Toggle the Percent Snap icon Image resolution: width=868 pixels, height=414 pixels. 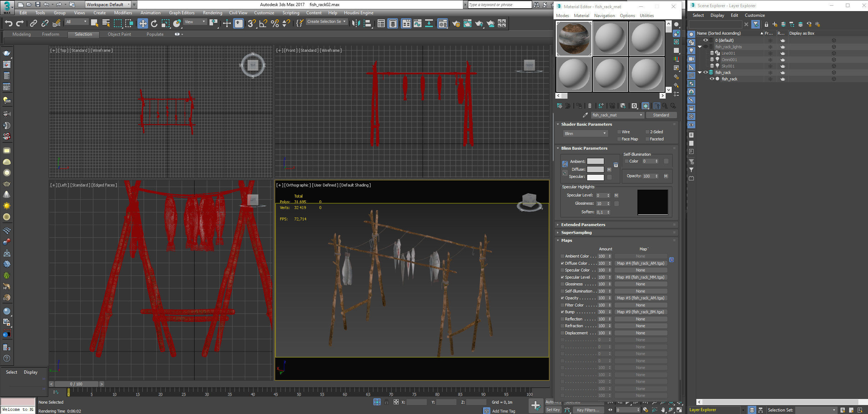274,24
